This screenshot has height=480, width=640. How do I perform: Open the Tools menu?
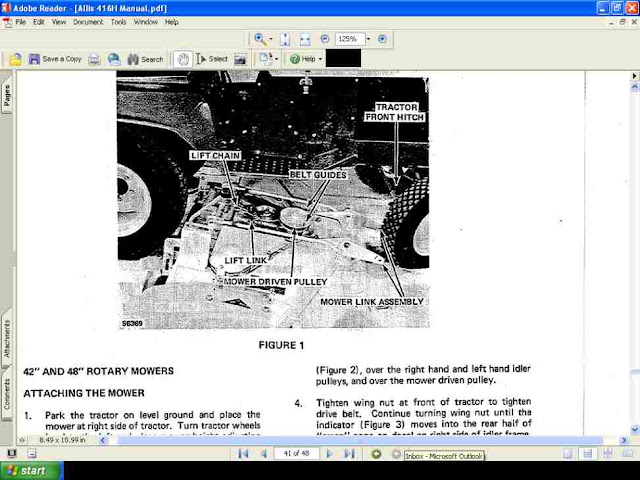click(x=118, y=22)
